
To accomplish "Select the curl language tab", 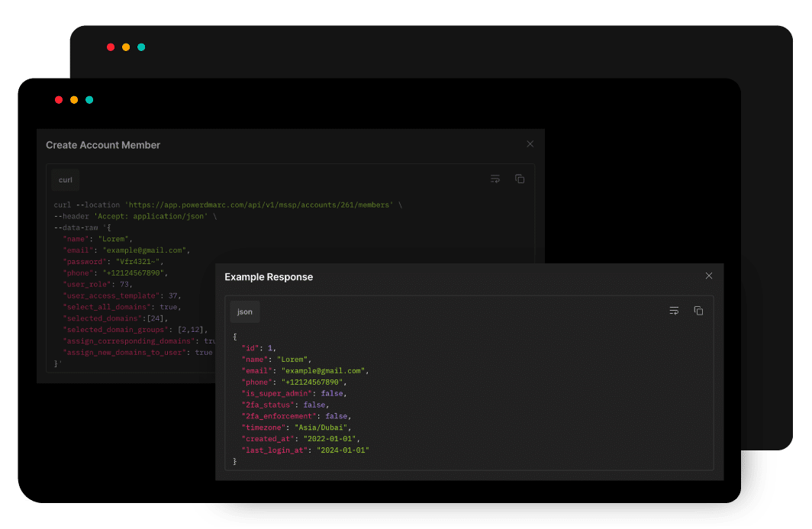I will point(66,180).
